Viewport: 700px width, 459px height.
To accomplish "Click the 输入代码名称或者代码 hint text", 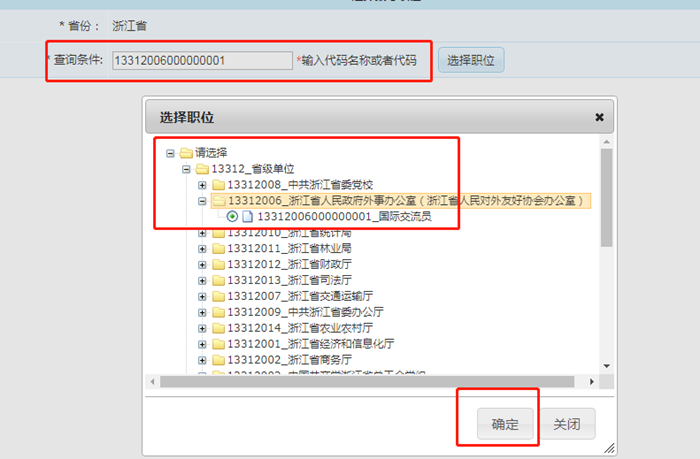I will click(x=359, y=60).
